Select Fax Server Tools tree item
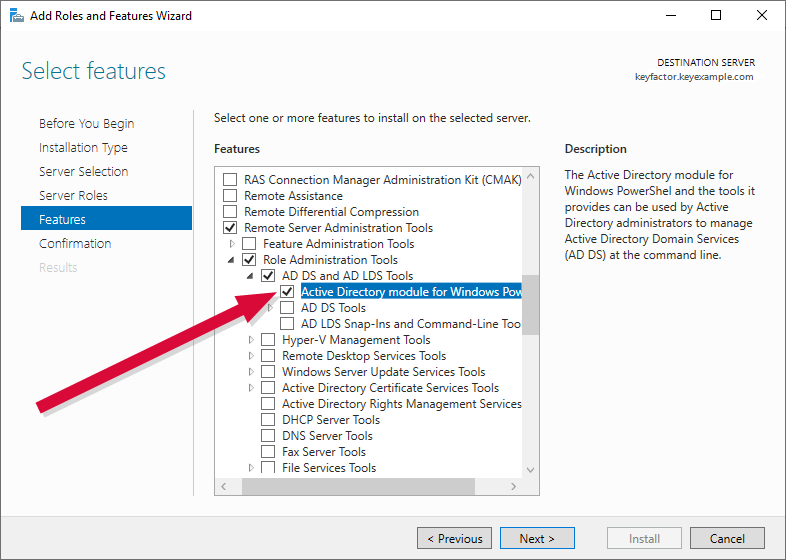 323,452
